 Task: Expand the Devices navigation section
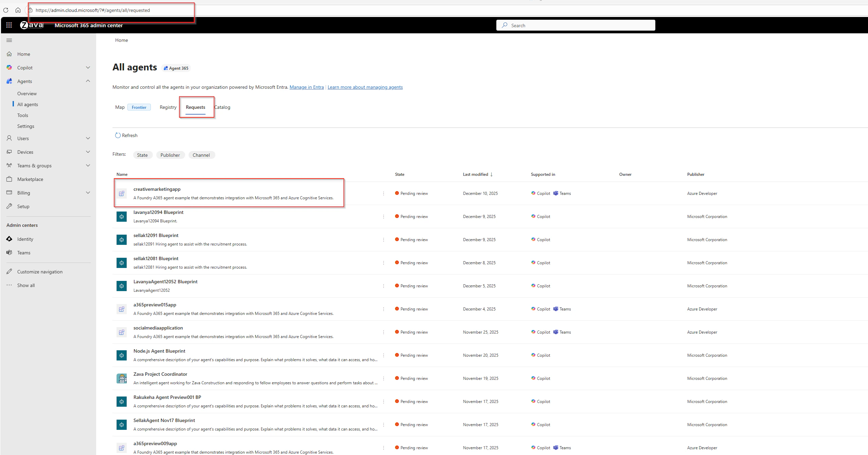click(x=88, y=152)
